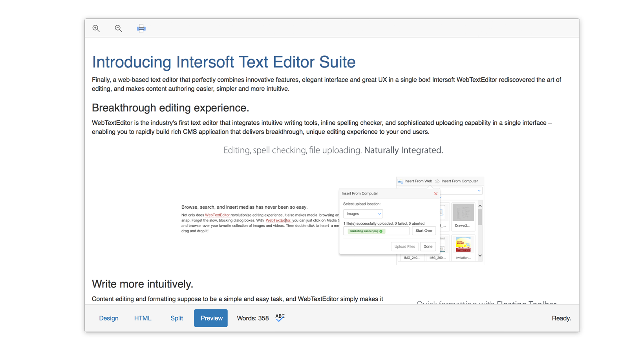Select the Drawer2 image thumbnail
644x353 pixels.
coord(463,214)
